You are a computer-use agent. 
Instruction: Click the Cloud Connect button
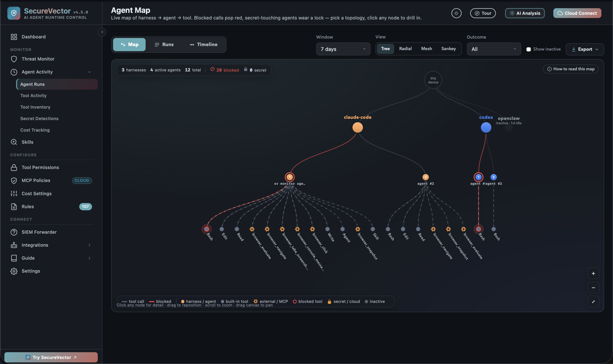(x=577, y=13)
